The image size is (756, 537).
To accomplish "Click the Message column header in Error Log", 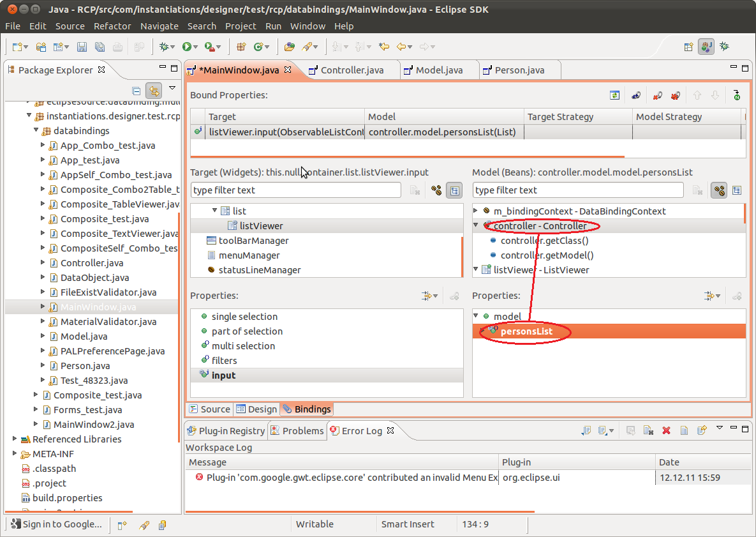I will 342,462.
